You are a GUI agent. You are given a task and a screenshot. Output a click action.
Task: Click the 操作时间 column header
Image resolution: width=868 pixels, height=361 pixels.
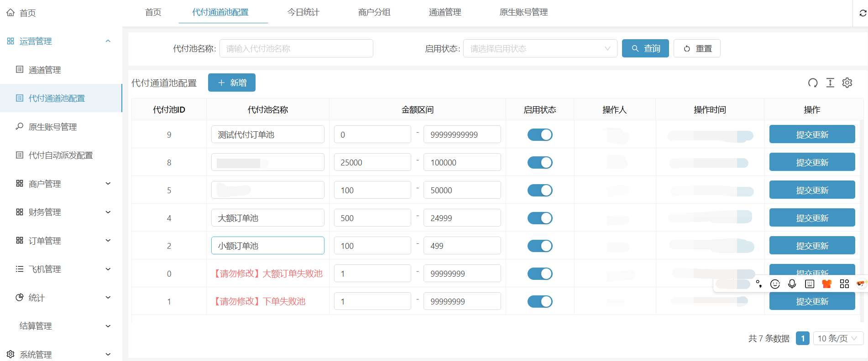pos(710,109)
